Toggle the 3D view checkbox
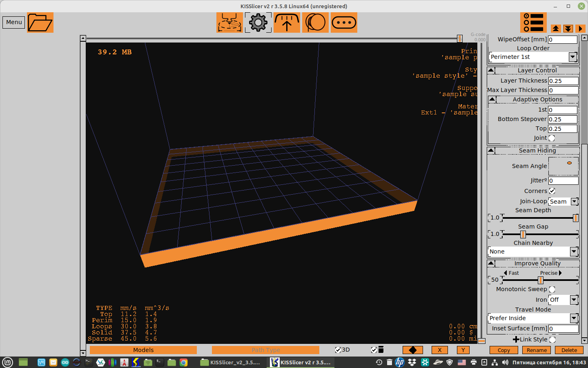The height and width of the screenshot is (368, 588). click(x=338, y=350)
